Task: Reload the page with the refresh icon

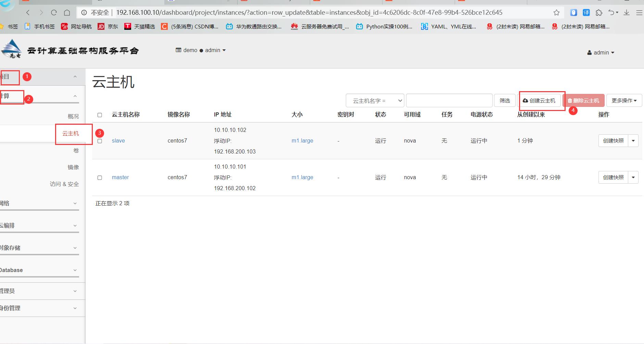Action: tap(54, 13)
